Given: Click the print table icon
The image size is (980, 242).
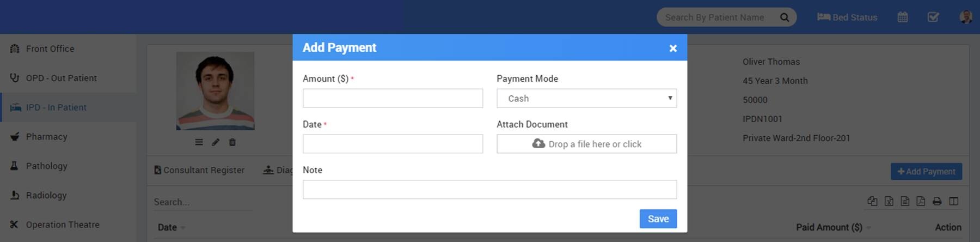Looking at the screenshot, I should click(937, 201).
